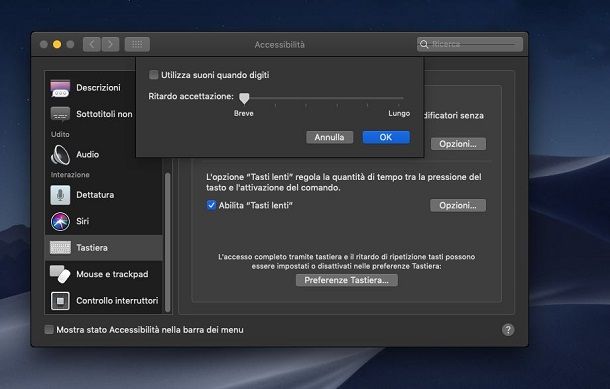Open the Descrizioni sidebar icon
This screenshot has width=610, height=389.
point(60,88)
